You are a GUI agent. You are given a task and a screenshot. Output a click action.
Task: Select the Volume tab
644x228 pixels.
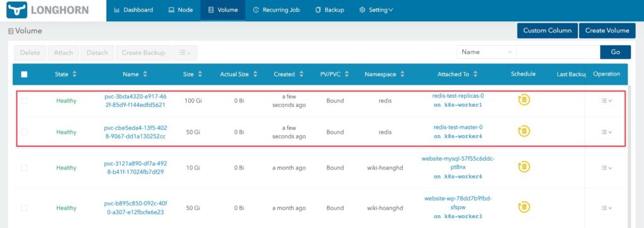(x=223, y=10)
